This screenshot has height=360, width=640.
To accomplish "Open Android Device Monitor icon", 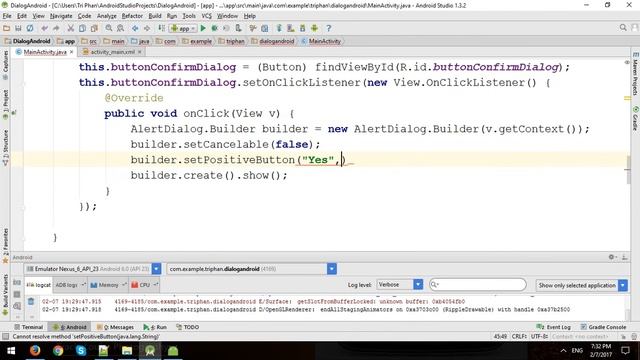I will pyautogui.click(x=314, y=28).
